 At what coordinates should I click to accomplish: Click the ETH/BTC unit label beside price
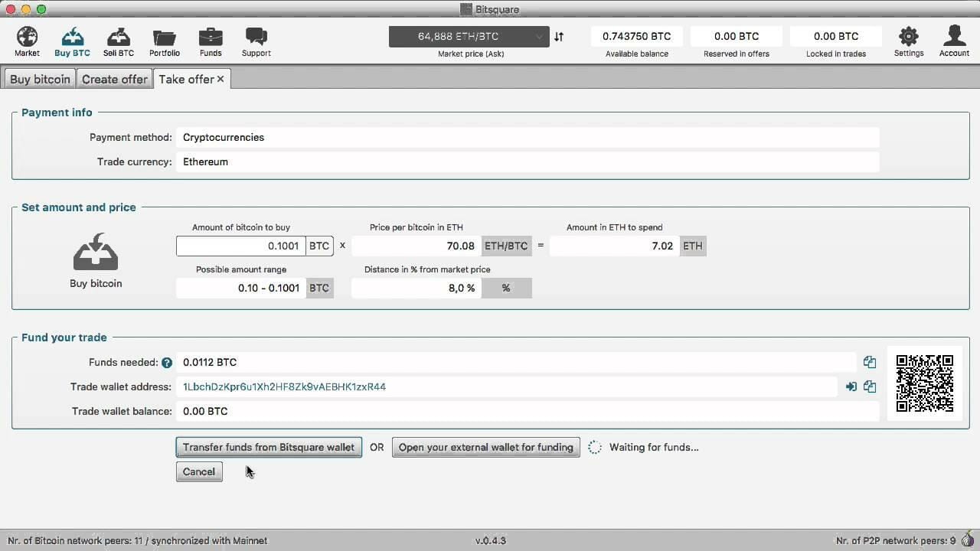506,246
